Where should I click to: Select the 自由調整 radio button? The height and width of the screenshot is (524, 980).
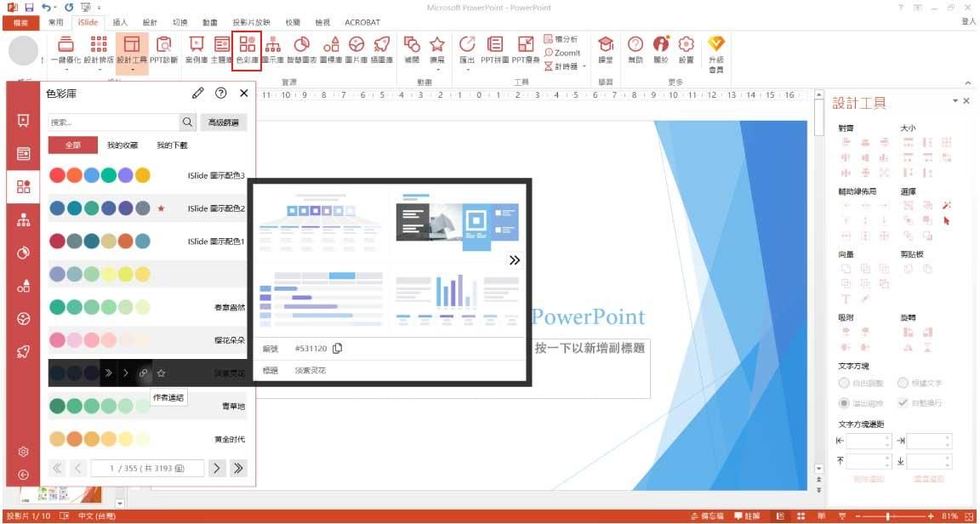coord(844,384)
